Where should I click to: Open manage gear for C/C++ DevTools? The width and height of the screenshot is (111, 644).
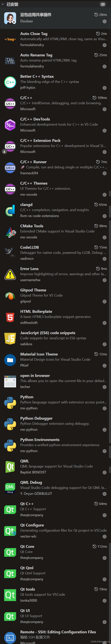pos(104,131)
